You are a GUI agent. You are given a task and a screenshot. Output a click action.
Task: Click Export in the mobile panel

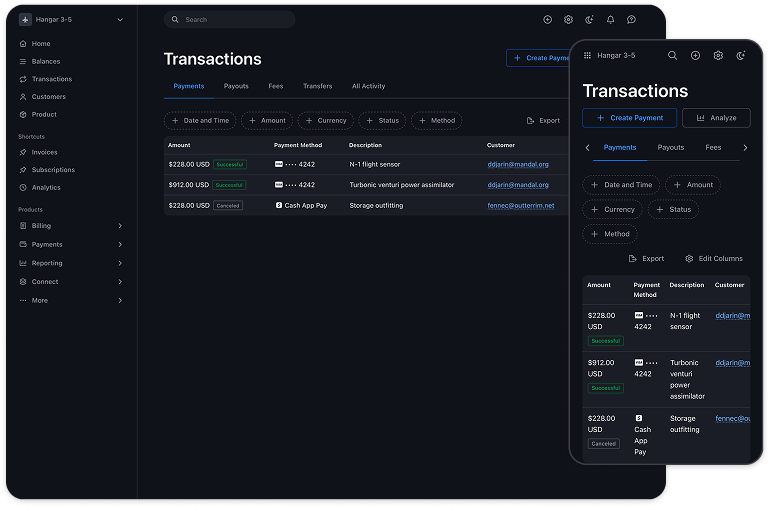pos(646,259)
